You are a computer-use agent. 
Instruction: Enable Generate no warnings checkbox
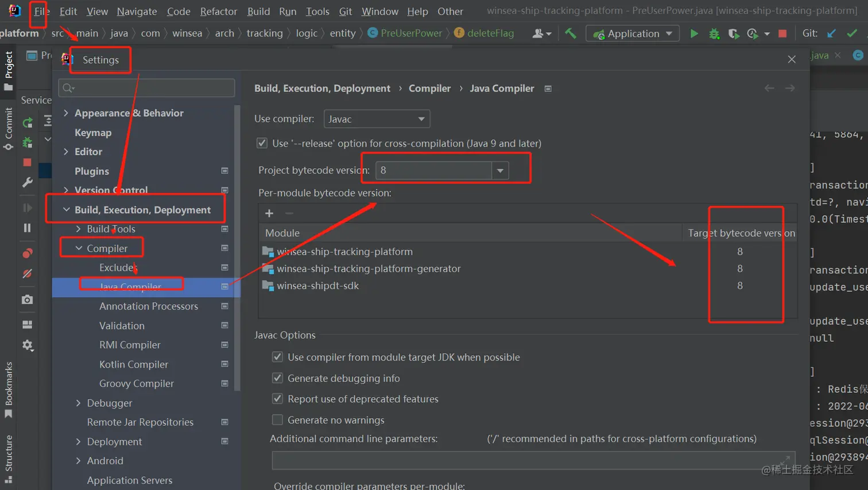(277, 420)
